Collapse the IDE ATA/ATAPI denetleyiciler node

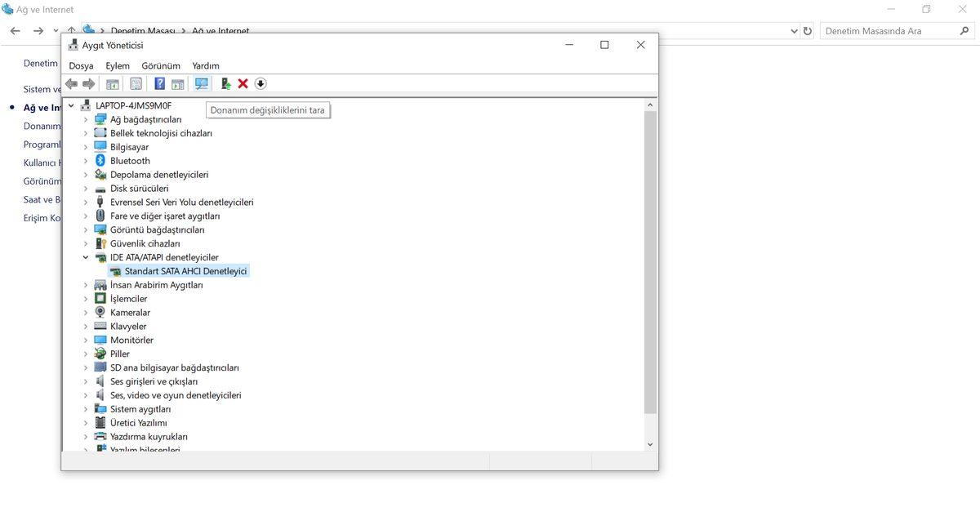click(86, 256)
